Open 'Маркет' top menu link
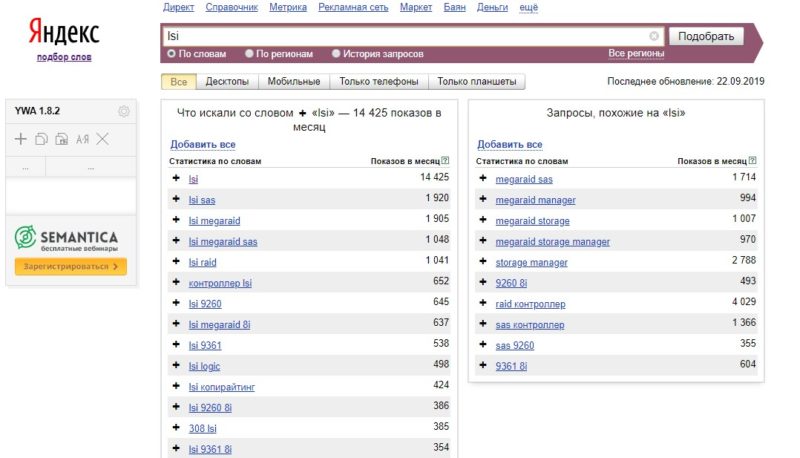The width and height of the screenshot is (800, 458). [416, 7]
